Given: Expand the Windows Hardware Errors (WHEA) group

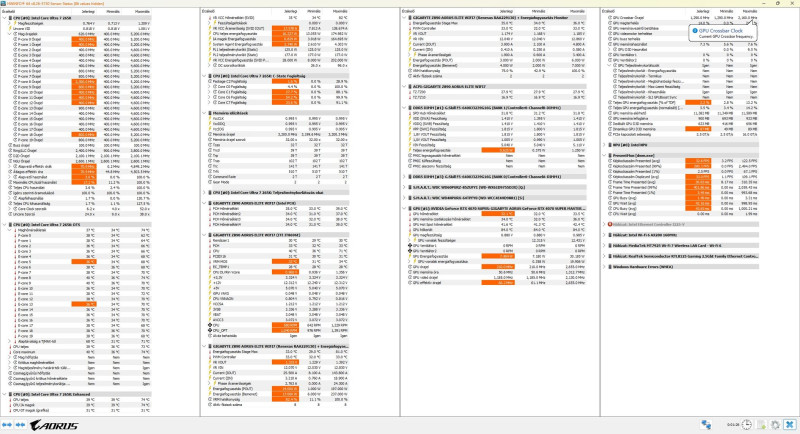Looking at the screenshot, I should tap(605, 267).
